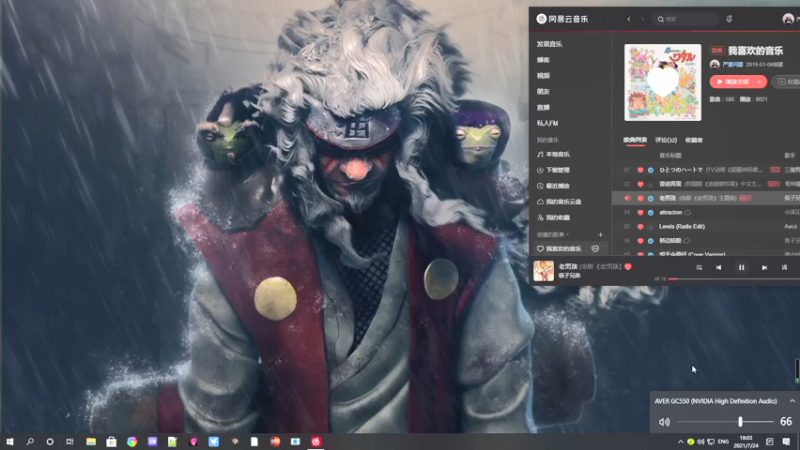Click the 音乐标题 column header
The image size is (800, 450).
pos(670,155)
